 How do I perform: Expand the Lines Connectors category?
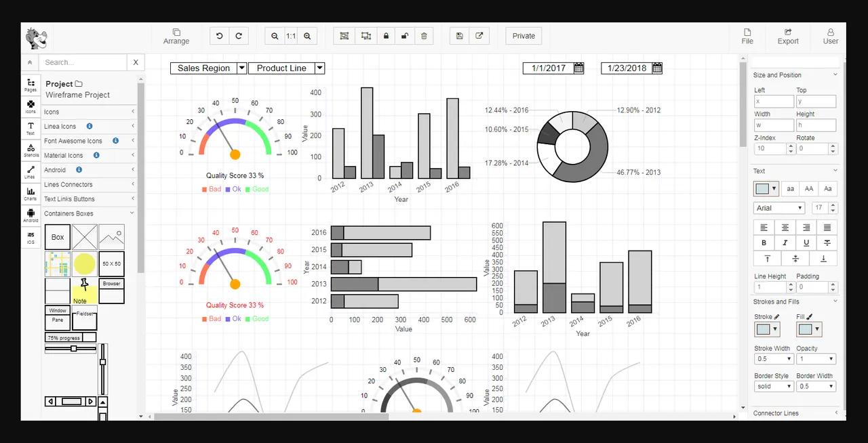click(88, 184)
